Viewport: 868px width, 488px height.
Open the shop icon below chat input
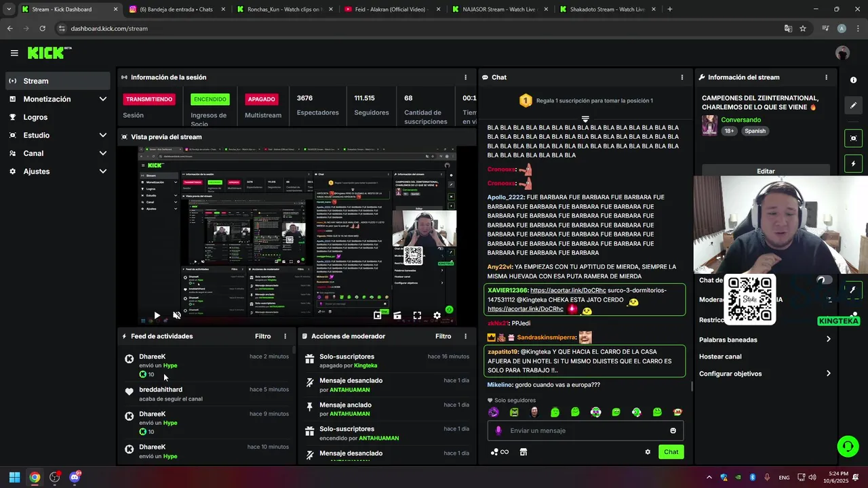pyautogui.click(x=524, y=452)
